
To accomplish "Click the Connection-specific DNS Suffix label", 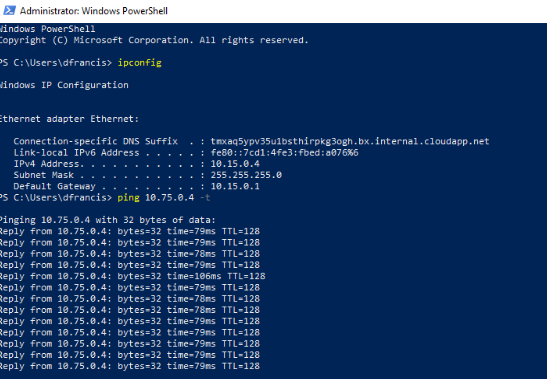I will [x=96, y=141].
